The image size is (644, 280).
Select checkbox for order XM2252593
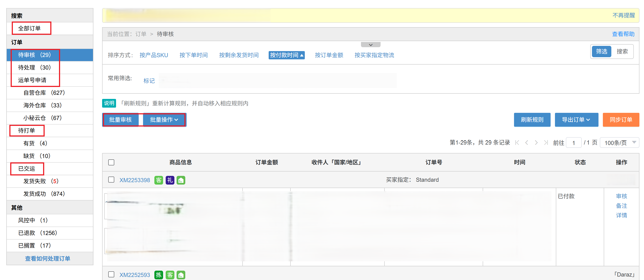click(111, 274)
